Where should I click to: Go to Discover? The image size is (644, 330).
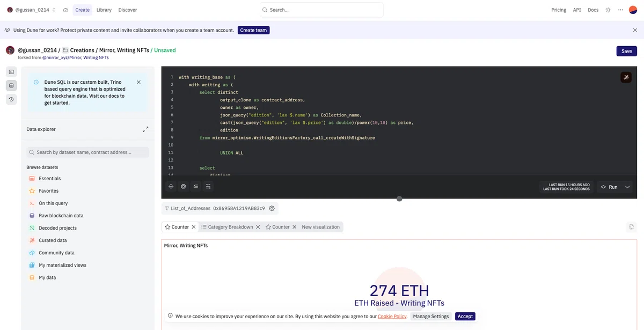(128, 10)
